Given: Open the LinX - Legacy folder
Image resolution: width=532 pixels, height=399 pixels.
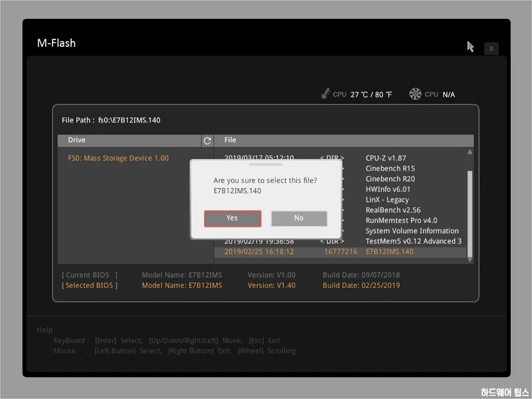Looking at the screenshot, I should 387,199.
